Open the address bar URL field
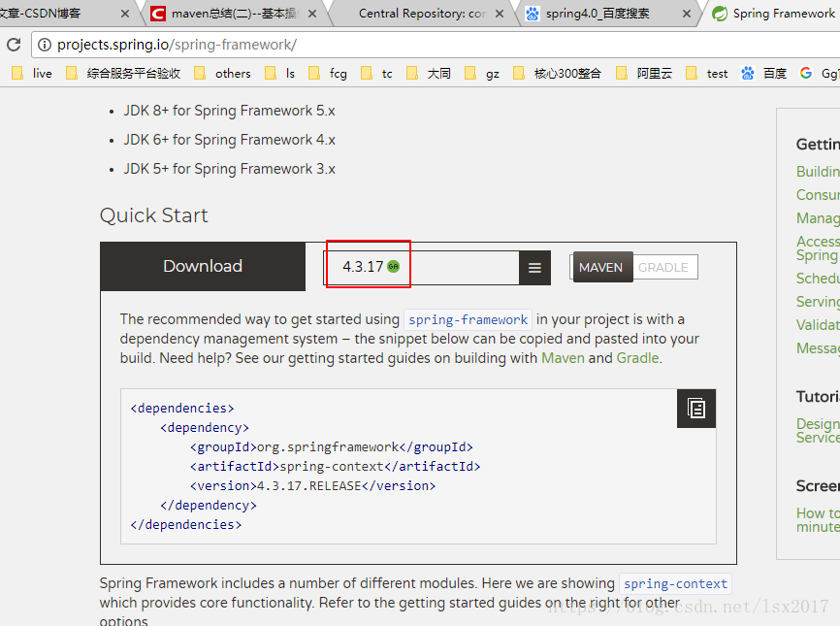Image resolution: width=840 pixels, height=626 pixels. click(x=435, y=45)
